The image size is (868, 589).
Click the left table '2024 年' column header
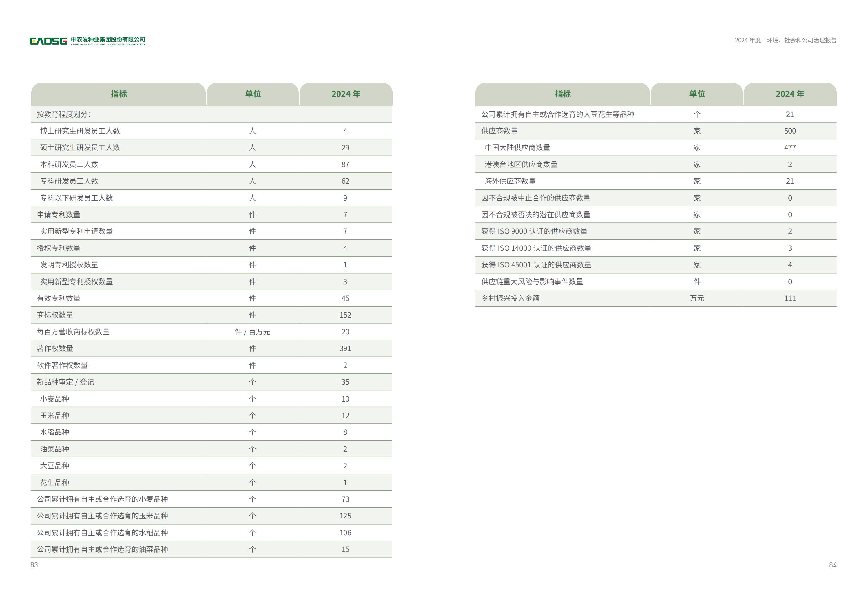pyautogui.click(x=346, y=94)
